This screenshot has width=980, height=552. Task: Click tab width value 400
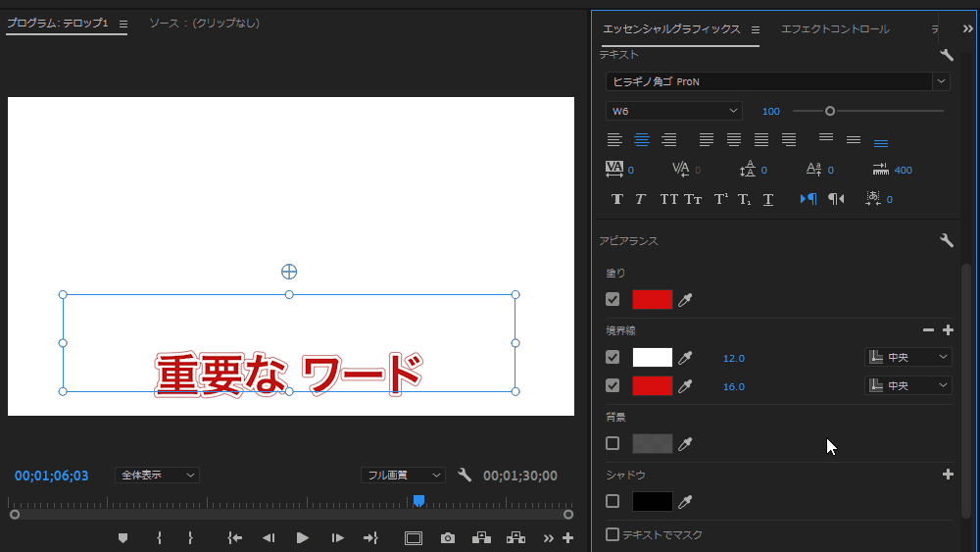(904, 170)
